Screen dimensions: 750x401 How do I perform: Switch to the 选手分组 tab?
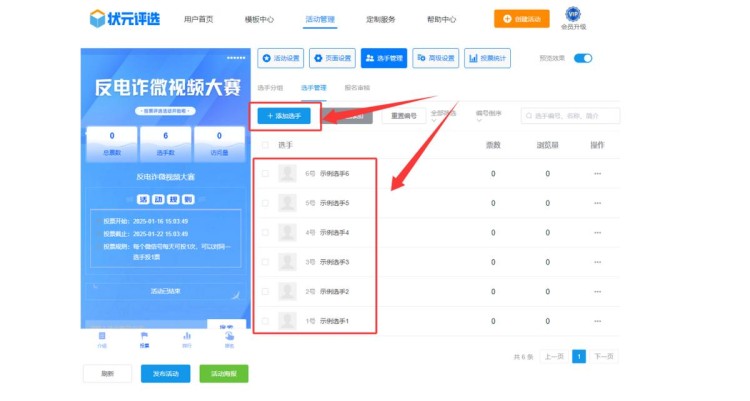(x=270, y=88)
